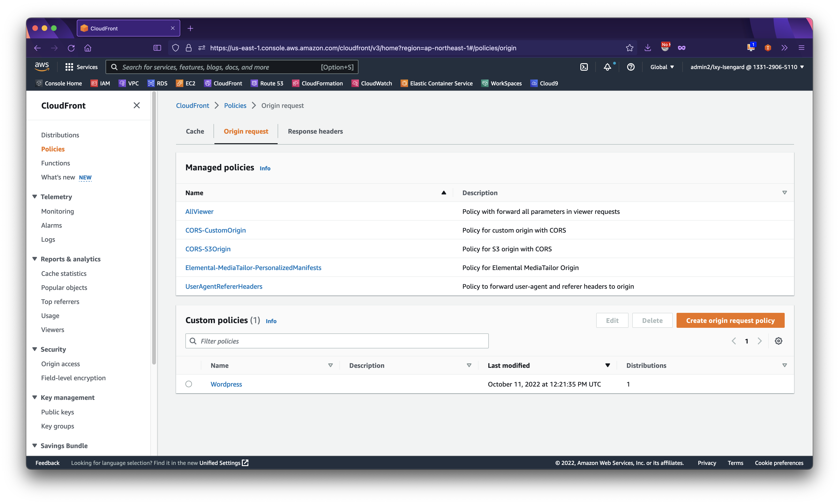
Task: Toggle the browser sidebar view icon
Action: [157, 48]
